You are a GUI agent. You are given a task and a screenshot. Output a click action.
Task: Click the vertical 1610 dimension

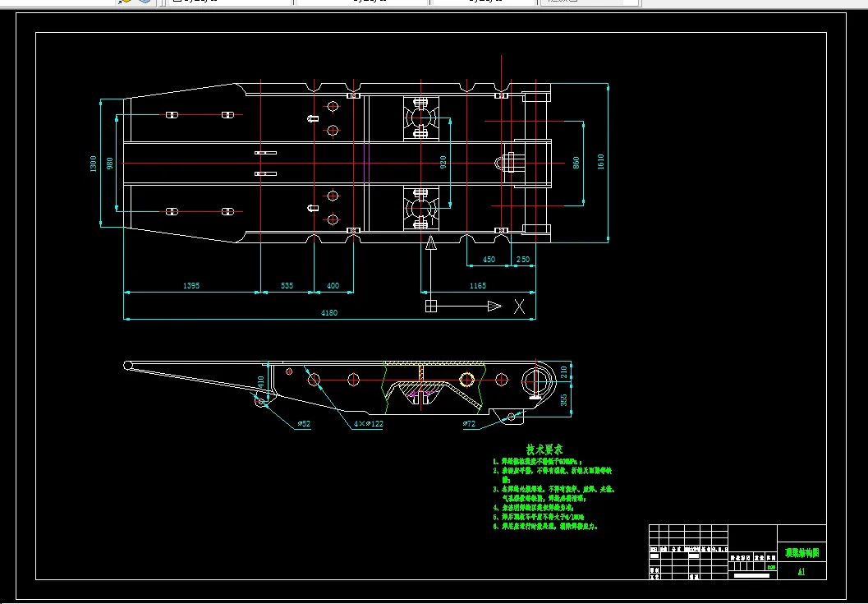tap(600, 162)
